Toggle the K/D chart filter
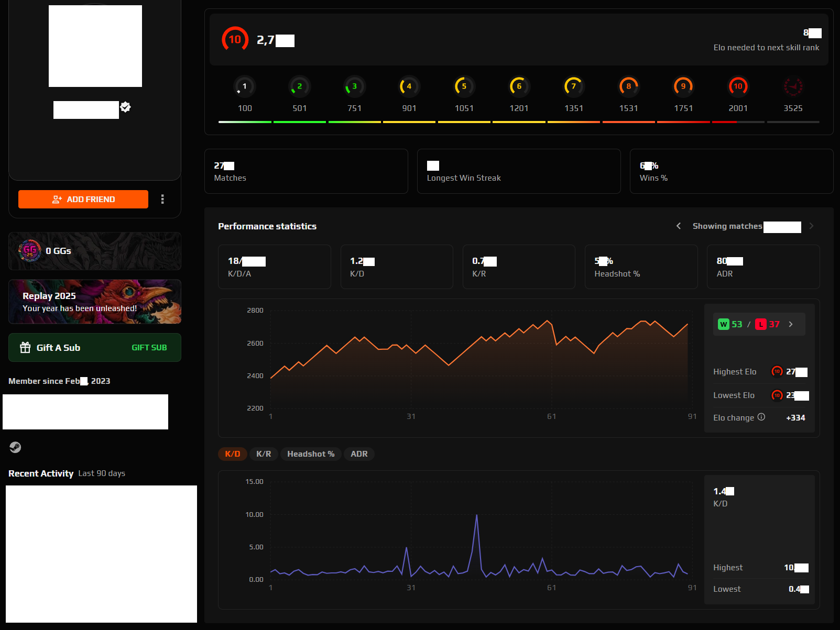The width and height of the screenshot is (840, 630). pos(232,454)
